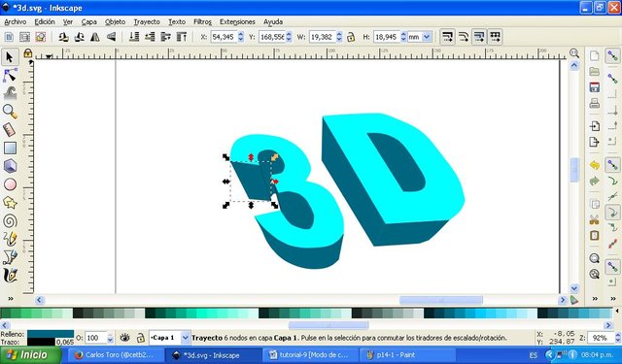Open the Trayecto menu
This screenshot has width=622, height=364.
pyautogui.click(x=147, y=21)
